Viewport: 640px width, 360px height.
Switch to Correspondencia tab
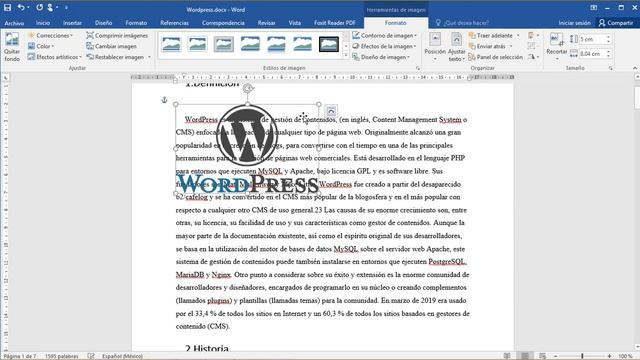[223, 23]
